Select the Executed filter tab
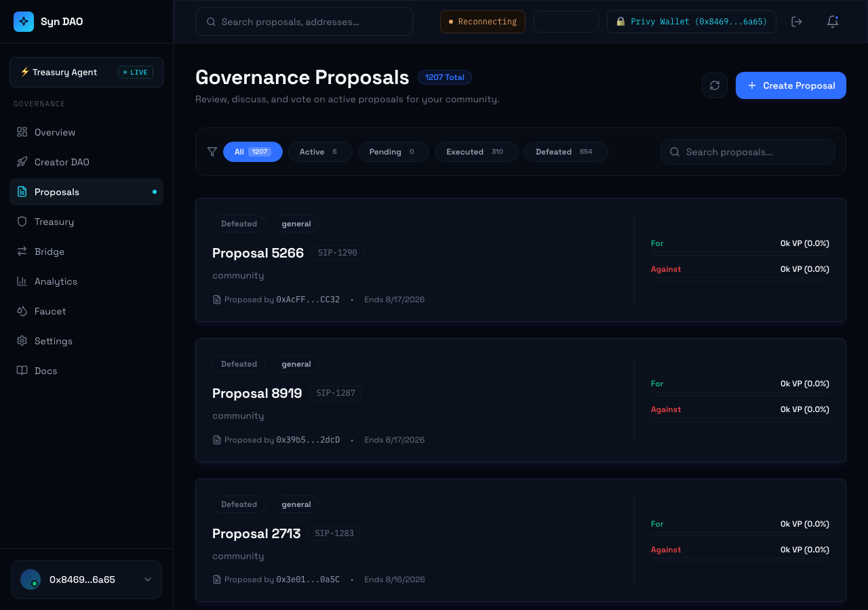The height and width of the screenshot is (610, 868). click(476, 152)
